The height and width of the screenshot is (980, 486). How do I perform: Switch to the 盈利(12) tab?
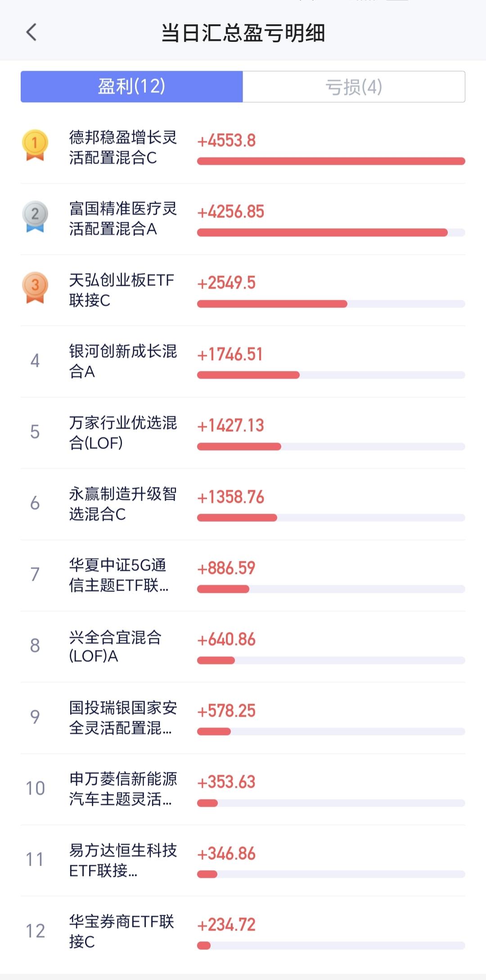132,86
